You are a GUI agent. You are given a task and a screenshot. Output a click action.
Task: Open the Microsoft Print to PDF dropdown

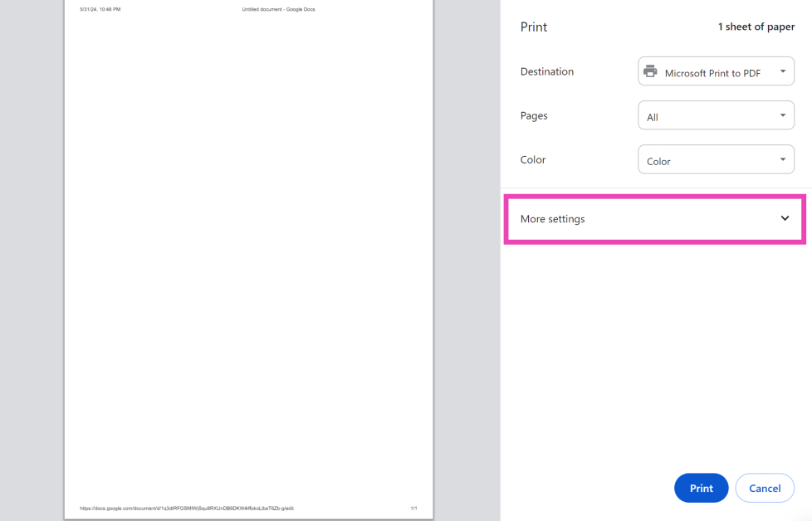(716, 72)
